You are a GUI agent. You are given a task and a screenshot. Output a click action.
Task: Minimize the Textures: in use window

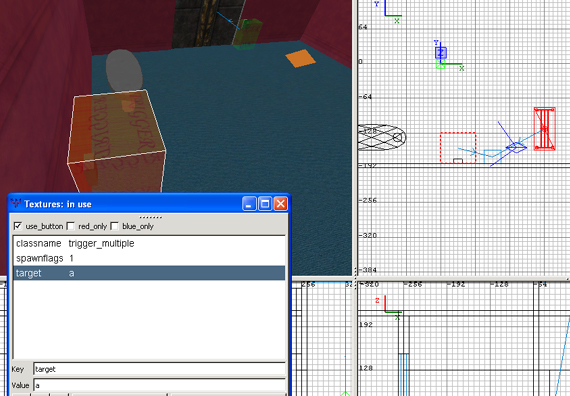point(249,204)
